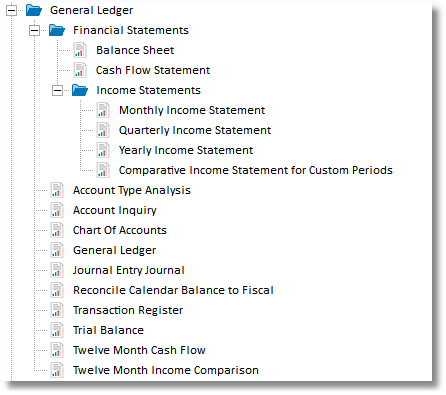The height and width of the screenshot is (395, 446).
Task: Click the General Ledger report document icon
Action: click(57, 250)
